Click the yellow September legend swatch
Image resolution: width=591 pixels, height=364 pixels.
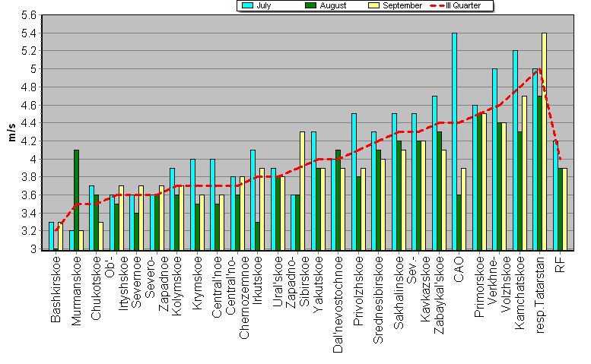(373, 5)
